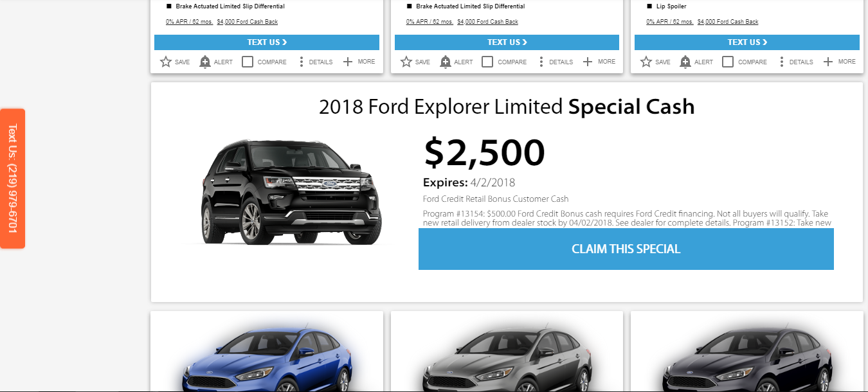The height and width of the screenshot is (392, 868).
Task: Click the Save star icon on right vehicle card
Action: coord(646,62)
